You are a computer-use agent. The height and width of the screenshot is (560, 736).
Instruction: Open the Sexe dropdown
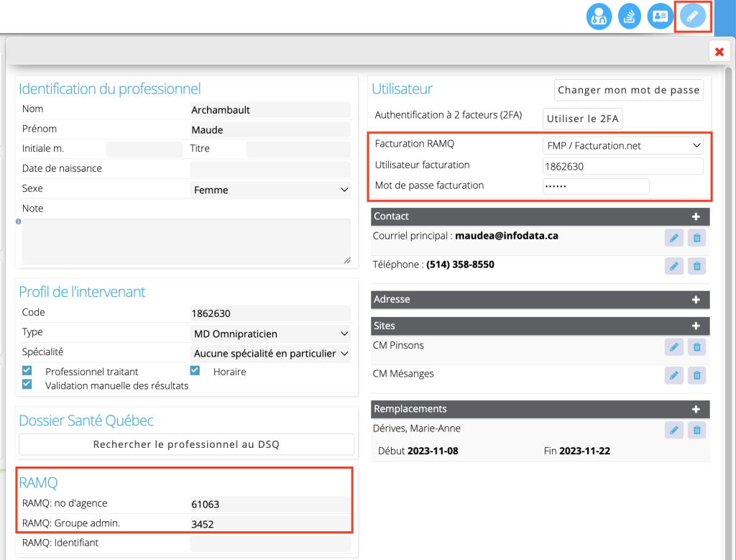pyautogui.click(x=270, y=190)
